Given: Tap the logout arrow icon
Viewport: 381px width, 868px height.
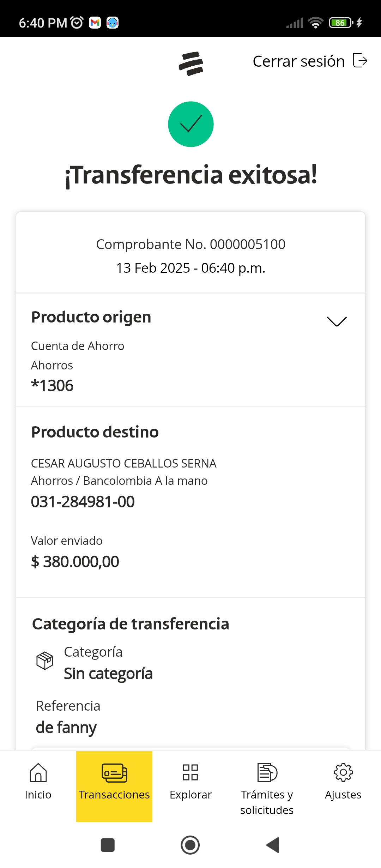Looking at the screenshot, I should [x=360, y=60].
